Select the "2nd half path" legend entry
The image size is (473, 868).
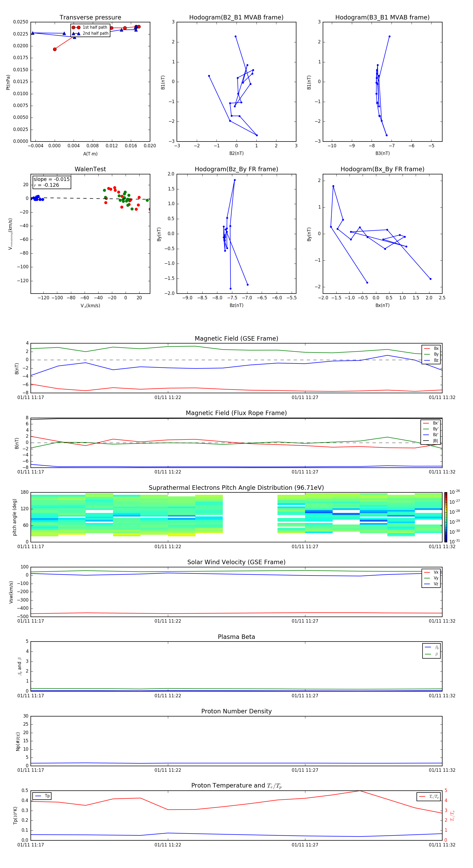click(x=91, y=33)
